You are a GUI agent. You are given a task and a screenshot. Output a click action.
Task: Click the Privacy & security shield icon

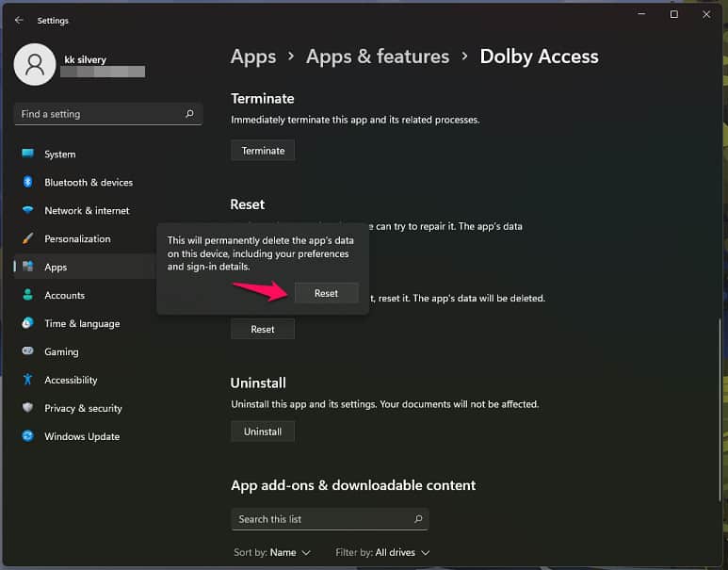tap(28, 408)
